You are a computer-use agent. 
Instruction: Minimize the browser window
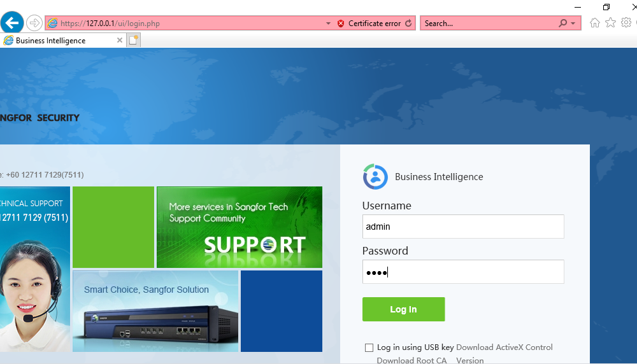578,7
